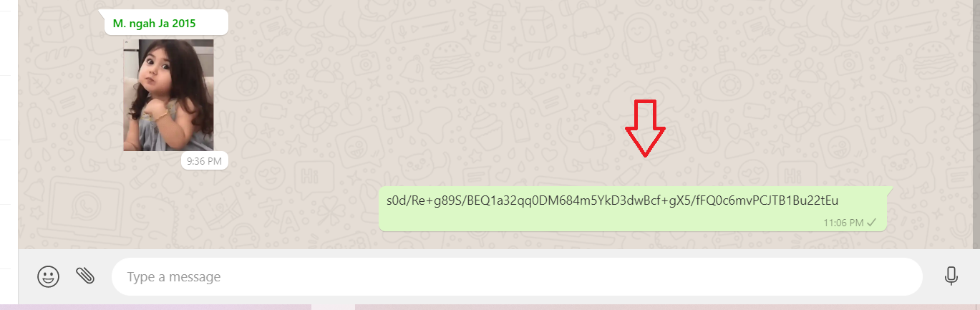980x310 pixels.
Task: Open sender name M. ngah Ja 2015
Action: click(x=155, y=23)
